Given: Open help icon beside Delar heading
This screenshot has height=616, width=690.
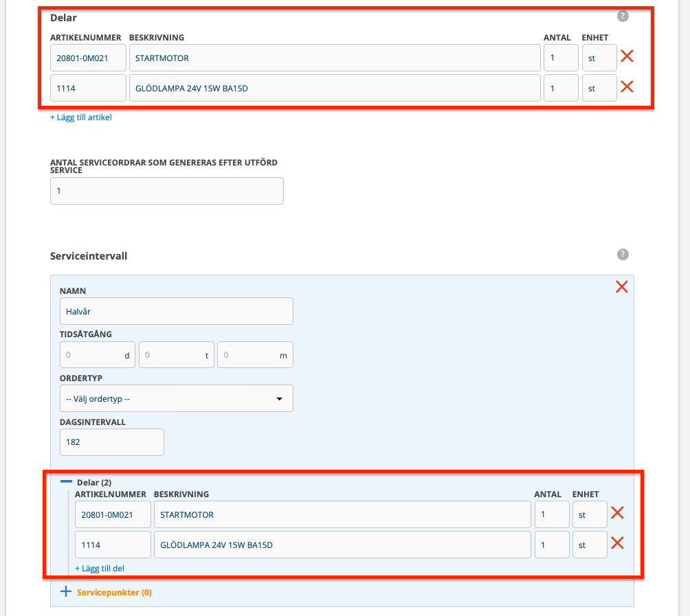Looking at the screenshot, I should [623, 16].
